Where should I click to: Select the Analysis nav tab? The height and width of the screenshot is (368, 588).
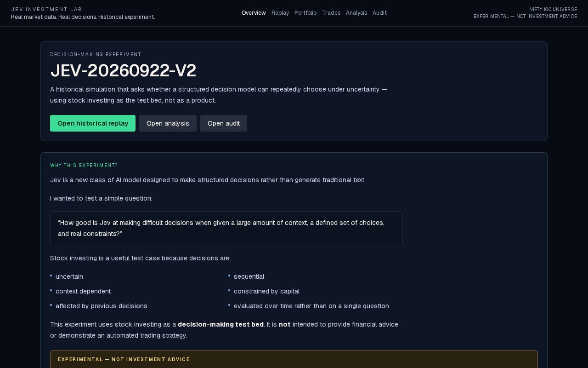pos(356,13)
